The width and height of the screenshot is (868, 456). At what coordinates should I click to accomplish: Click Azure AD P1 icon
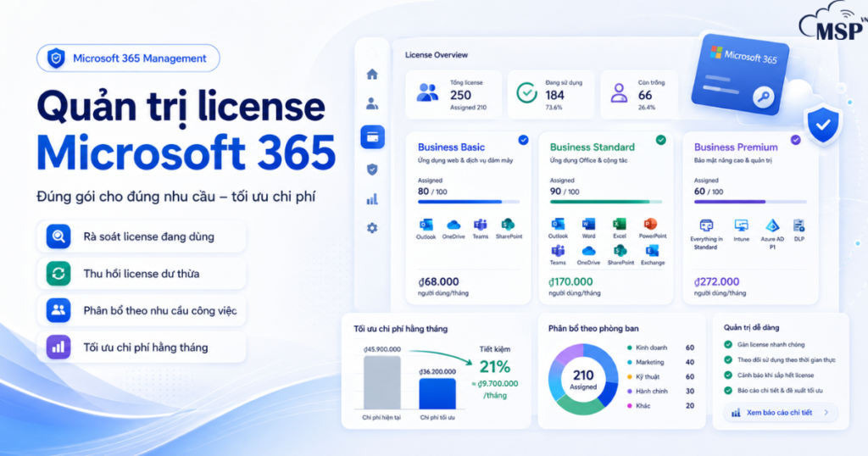click(772, 225)
